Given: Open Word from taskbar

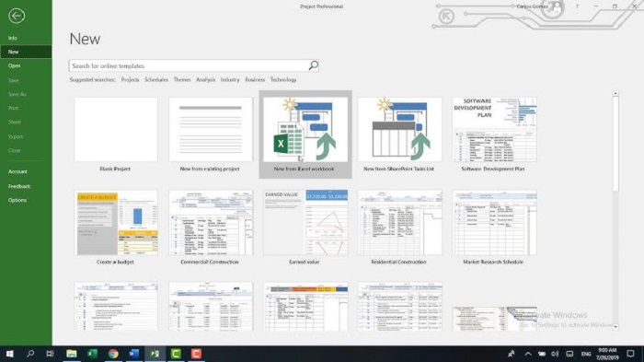Looking at the screenshot, I should (x=134, y=354).
